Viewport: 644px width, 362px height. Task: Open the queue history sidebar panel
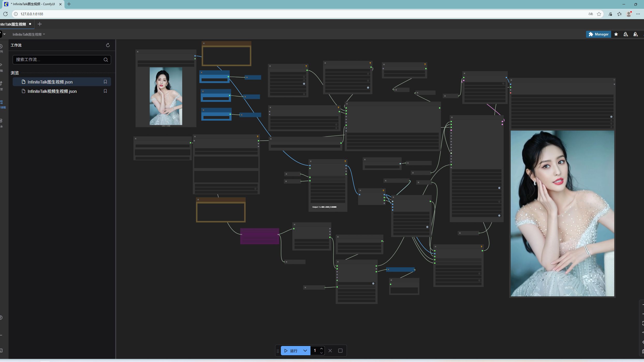(1, 48)
